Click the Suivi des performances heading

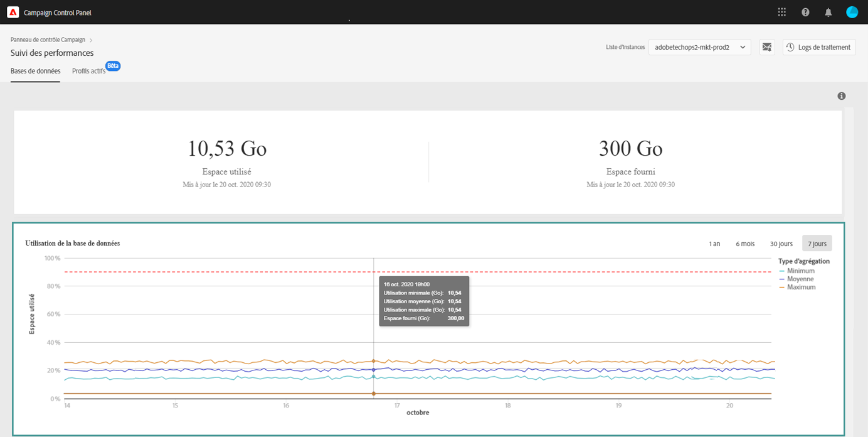click(x=52, y=53)
